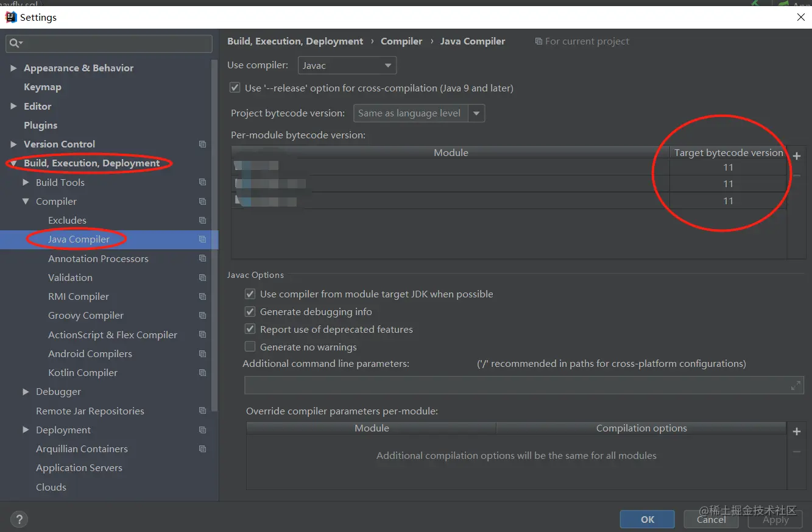
Task: Click project icon beside ActionScript & Flex Compiler
Action: pos(203,335)
